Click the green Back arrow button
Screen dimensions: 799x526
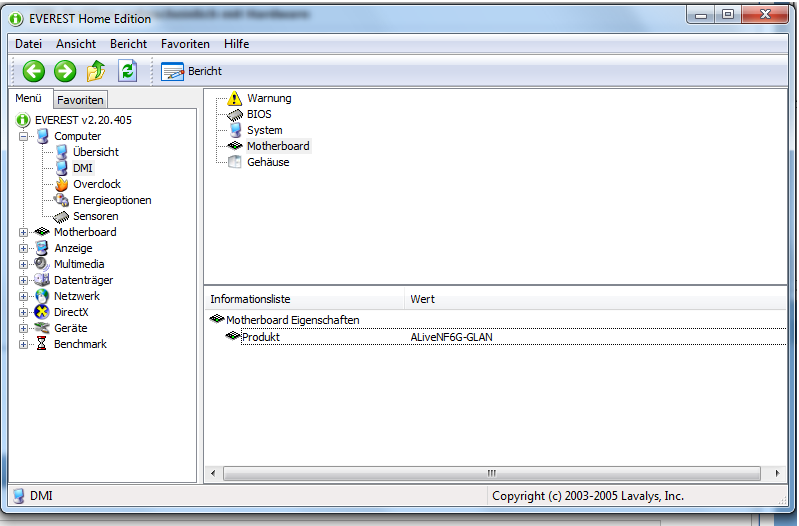34,71
